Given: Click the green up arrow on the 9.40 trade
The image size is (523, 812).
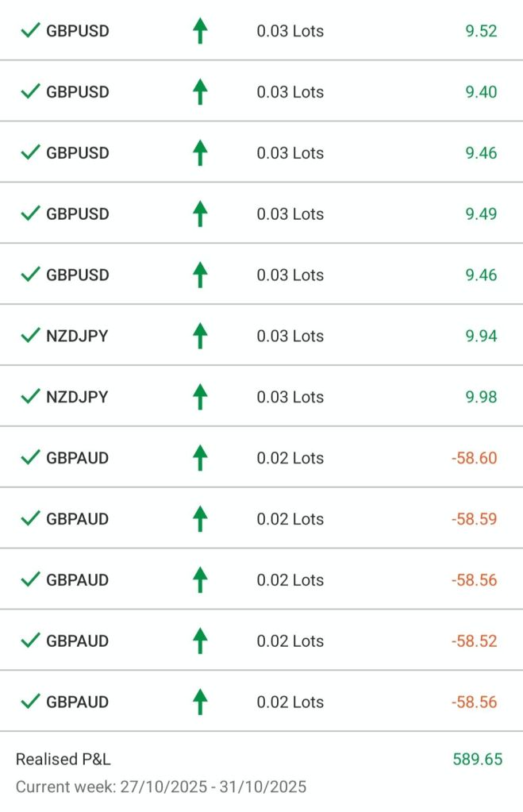Looking at the screenshot, I should point(200,92).
